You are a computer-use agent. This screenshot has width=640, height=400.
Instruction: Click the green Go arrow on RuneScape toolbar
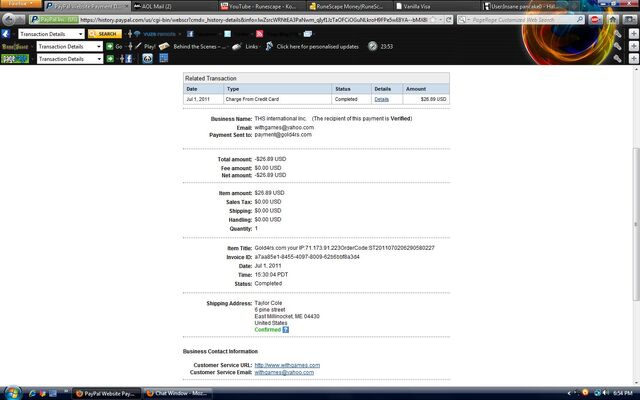[110, 47]
